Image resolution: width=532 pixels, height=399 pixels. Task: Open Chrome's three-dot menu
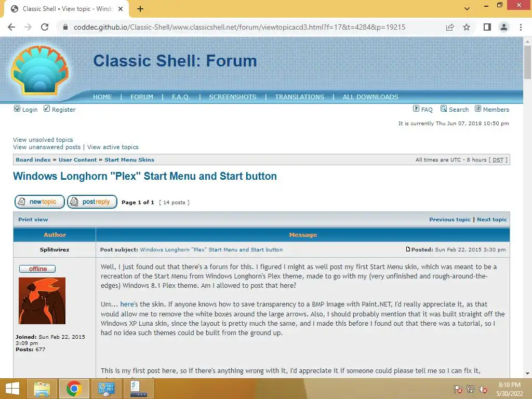[x=521, y=27]
